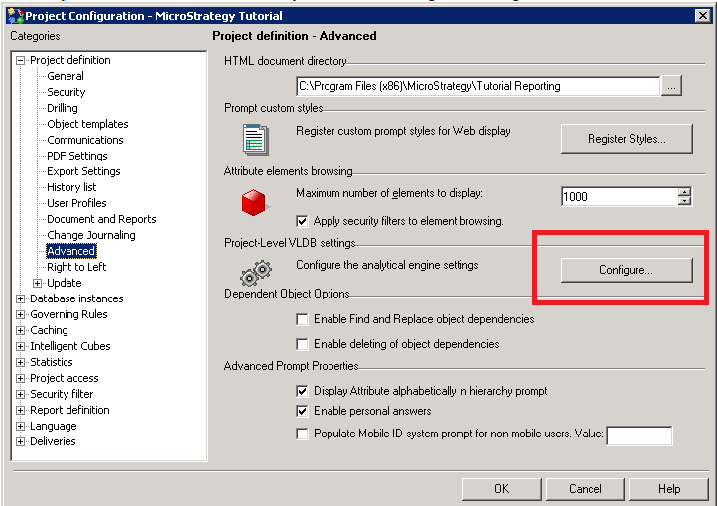Expand the Database instances category
717x506 pixels.
[x=21, y=299]
